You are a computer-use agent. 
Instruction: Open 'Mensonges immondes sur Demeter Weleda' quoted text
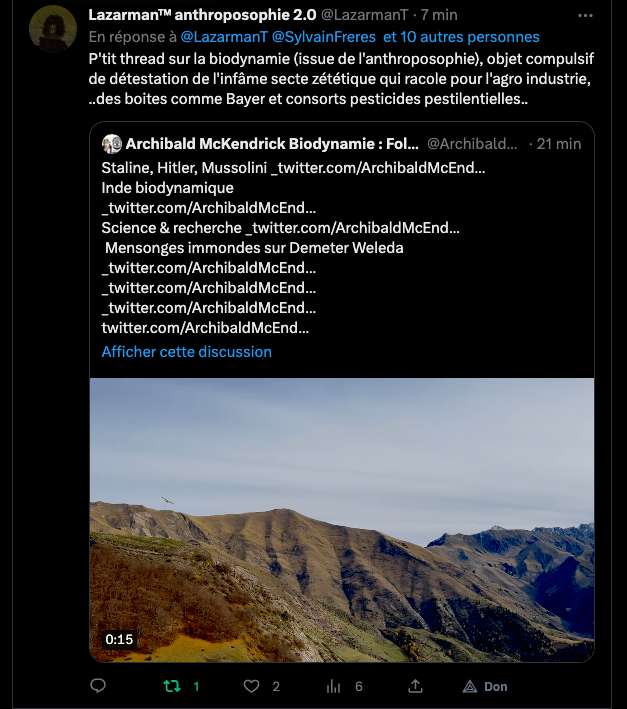pos(254,248)
